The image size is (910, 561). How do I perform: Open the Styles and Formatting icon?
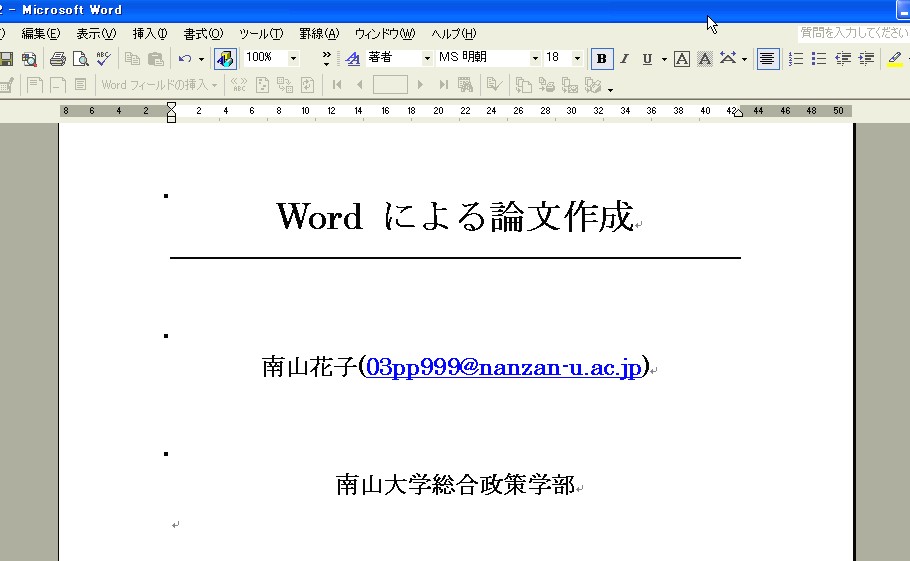(352, 58)
